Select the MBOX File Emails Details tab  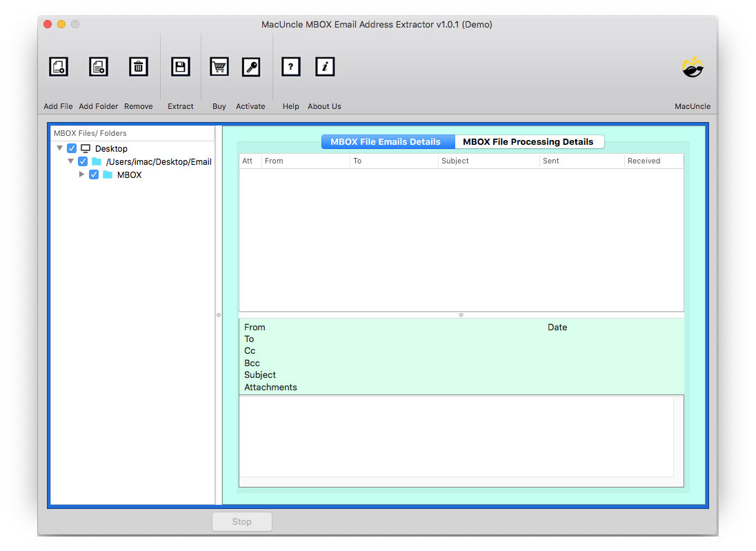(x=388, y=141)
